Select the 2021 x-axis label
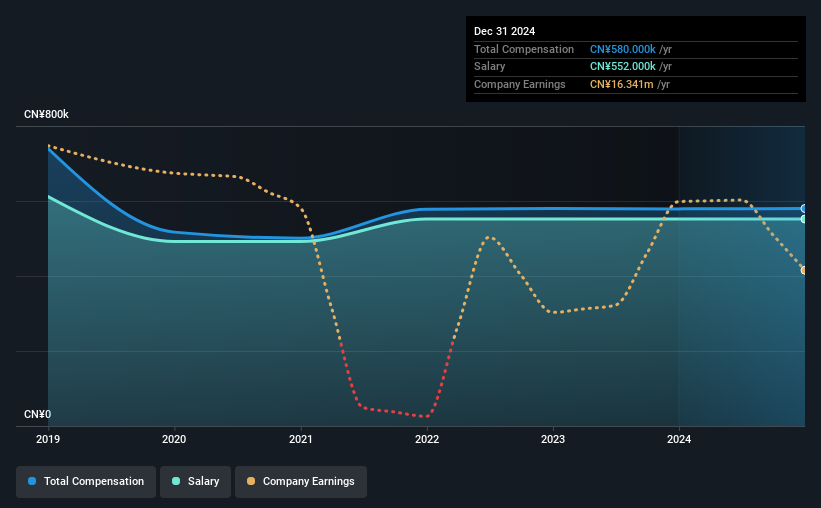Screen dimensions: 821x508 click(x=301, y=439)
